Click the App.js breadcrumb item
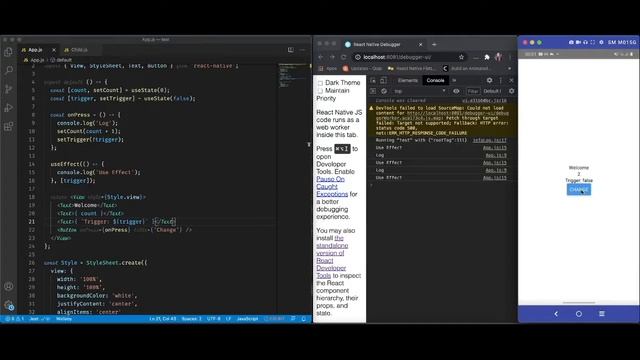The width and height of the screenshot is (640, 360). [x=35, y=60]
